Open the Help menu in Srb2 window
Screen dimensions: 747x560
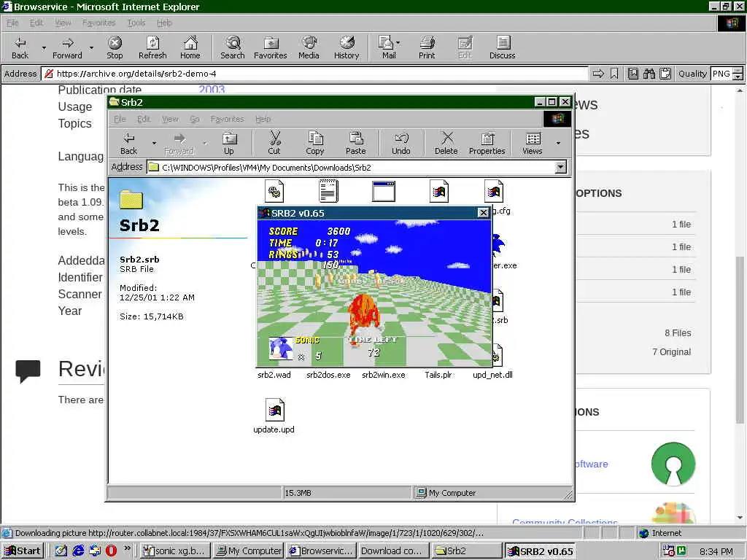click(x=263, y=119)
